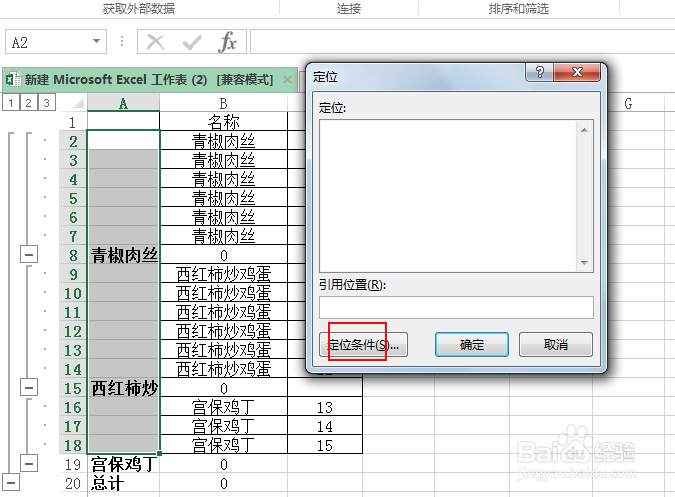Click cell B20 showing 0
Image resolution: width=675 pixels, height=497 pixels.
[x=223, y=483]
